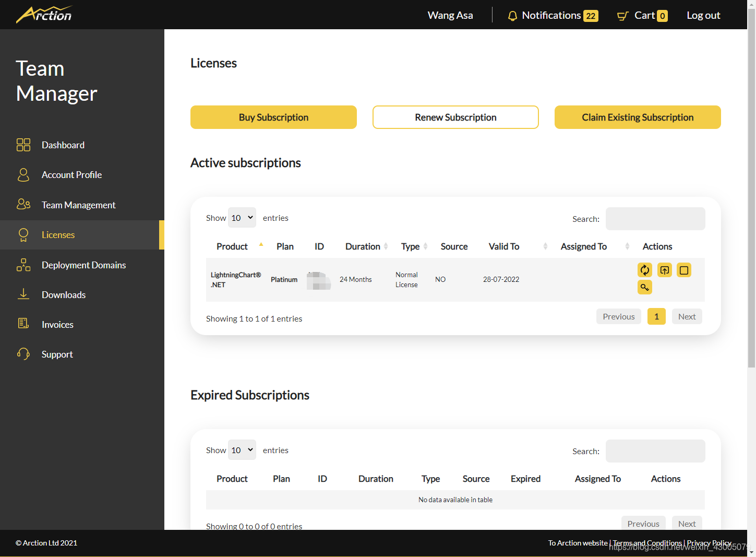Click the Dashboard grid icon
Viewport: 756px width, 557px height.
[23, 145]
